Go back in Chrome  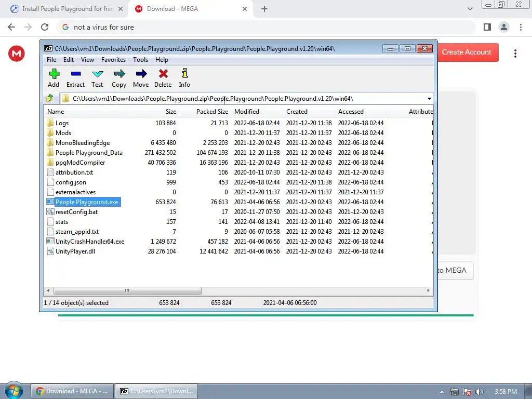(x=11, y=27)
